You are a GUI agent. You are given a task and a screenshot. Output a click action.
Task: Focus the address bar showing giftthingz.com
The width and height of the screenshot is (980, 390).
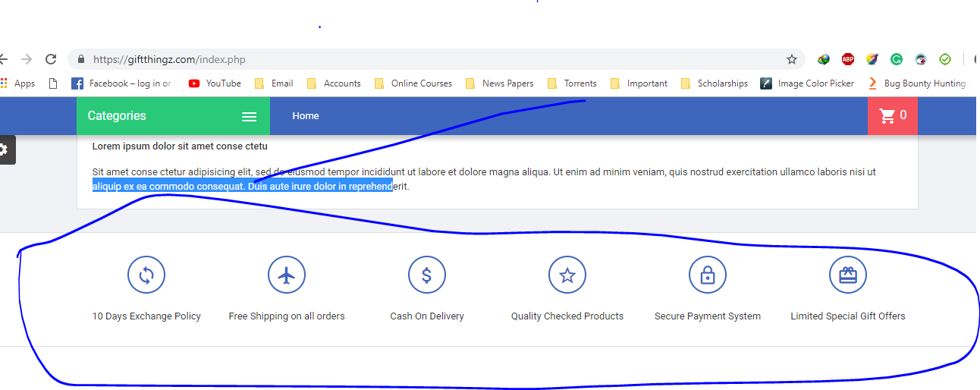coord(437,59)
